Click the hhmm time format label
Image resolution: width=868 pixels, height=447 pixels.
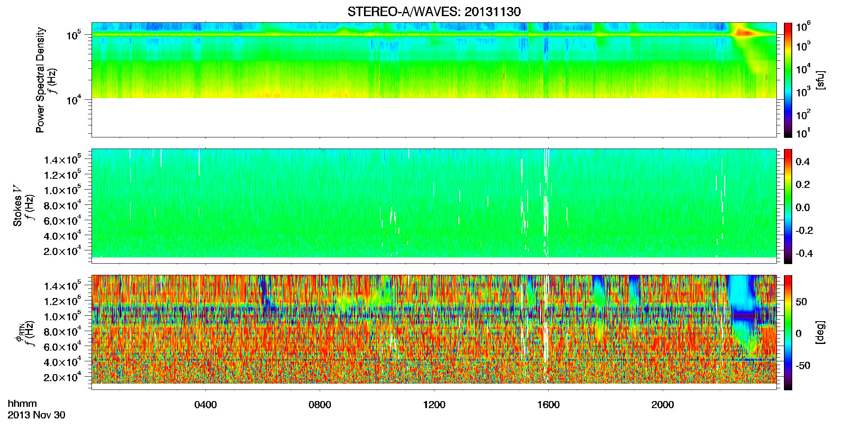(x=22, y=404)
